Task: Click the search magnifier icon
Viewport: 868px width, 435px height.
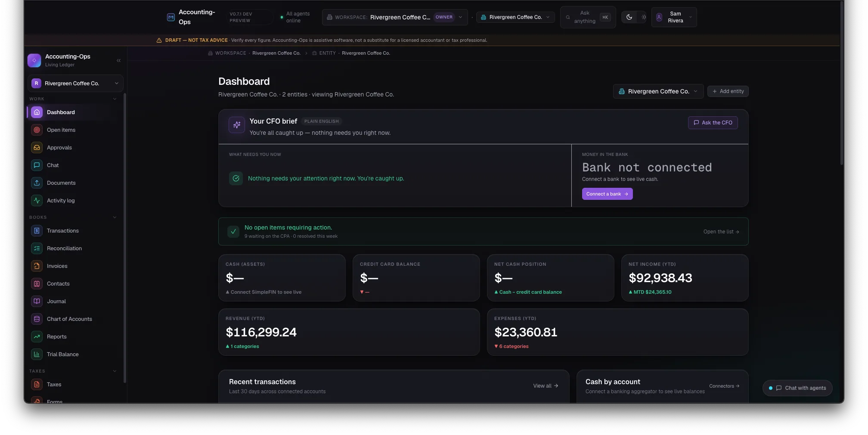Action: point(568,17)
